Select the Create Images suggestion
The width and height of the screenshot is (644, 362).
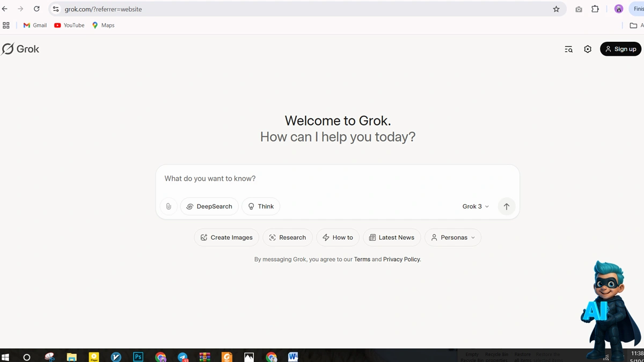click(226, 238)
